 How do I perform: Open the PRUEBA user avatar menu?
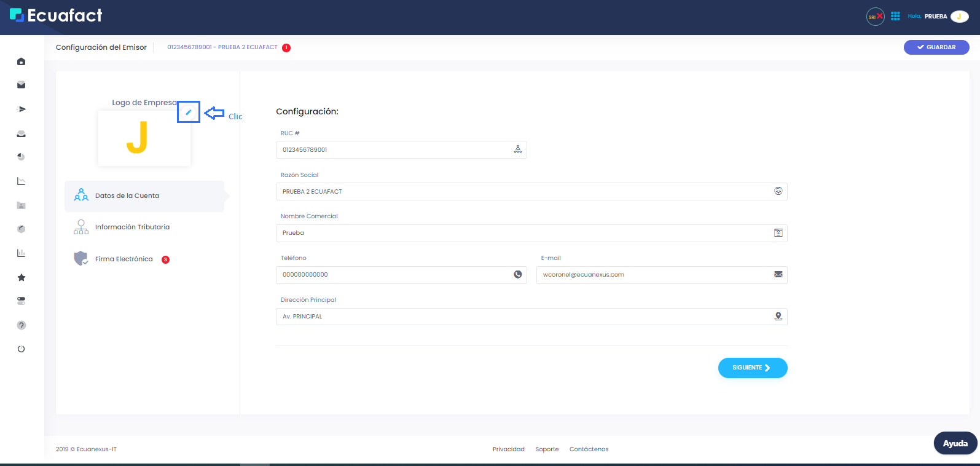click(x=958, y=17)
